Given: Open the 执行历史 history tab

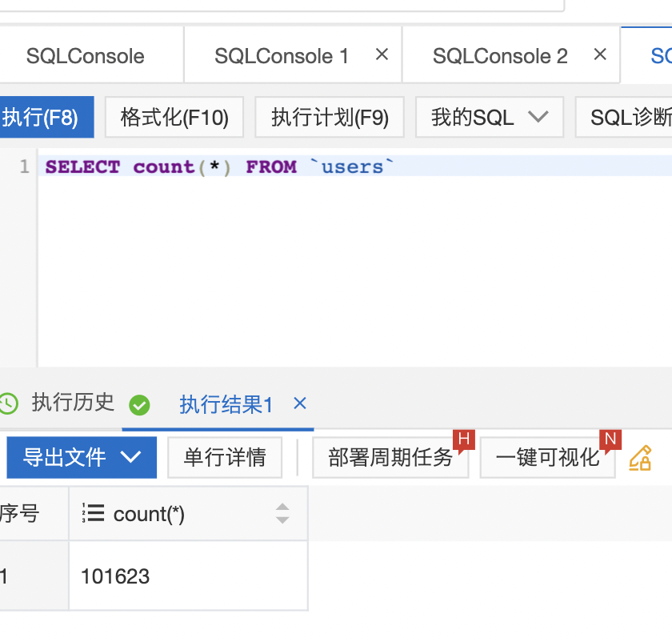Looking at the screenshot, I should point(73,403).
